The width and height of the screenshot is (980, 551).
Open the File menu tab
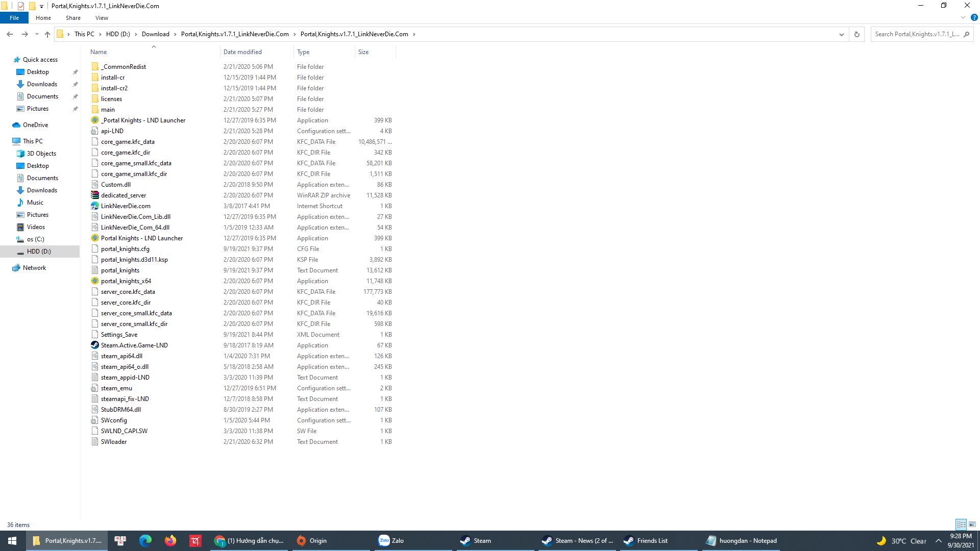tap(14, 18)
